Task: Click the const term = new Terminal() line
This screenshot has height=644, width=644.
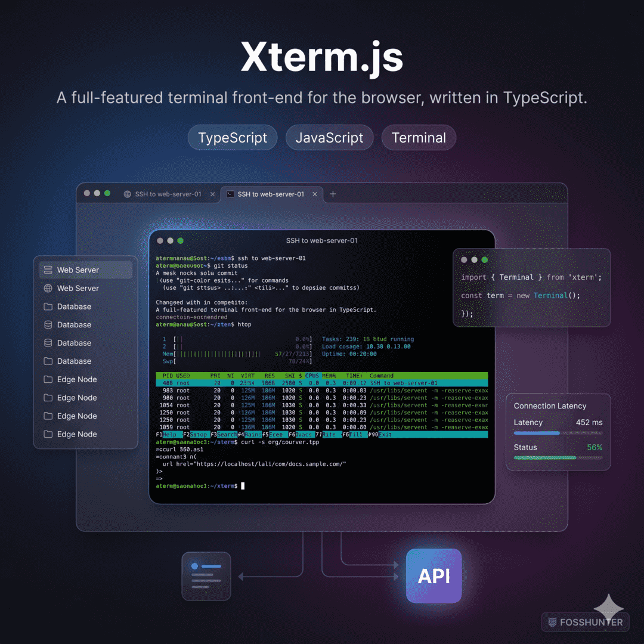Action: click(x=521, y=296)
